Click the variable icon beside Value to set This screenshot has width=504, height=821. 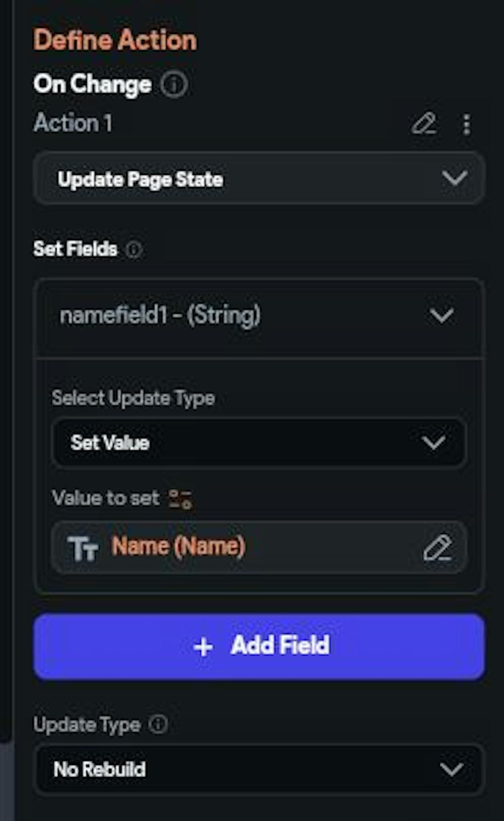click(x=180, y=499)
